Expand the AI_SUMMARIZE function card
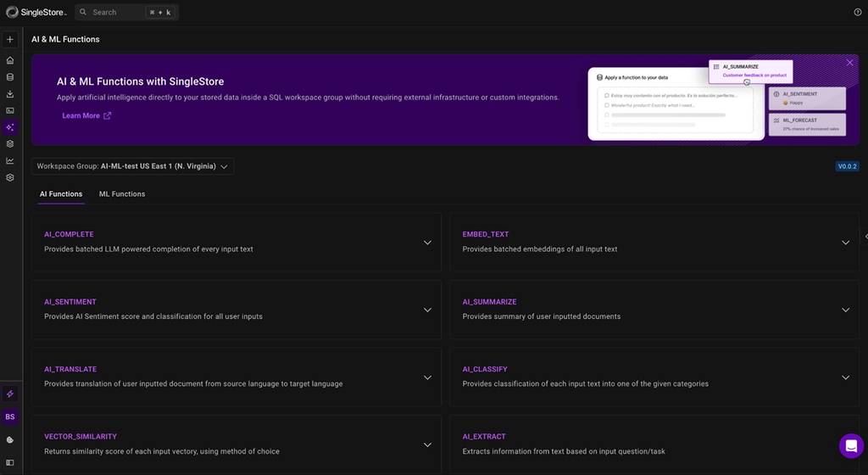The height and width of the screenshot is (475, 868). click(845, 310)
